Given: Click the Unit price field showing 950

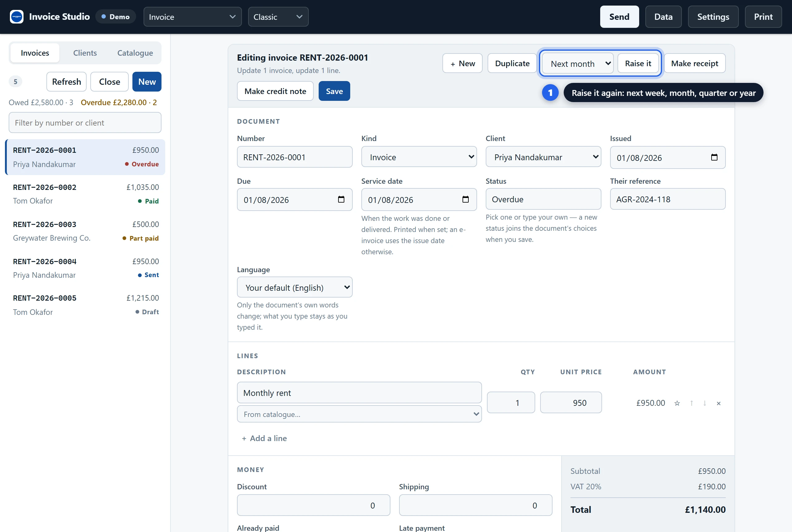Looking at the screenshot, I should tap(571, 402).
